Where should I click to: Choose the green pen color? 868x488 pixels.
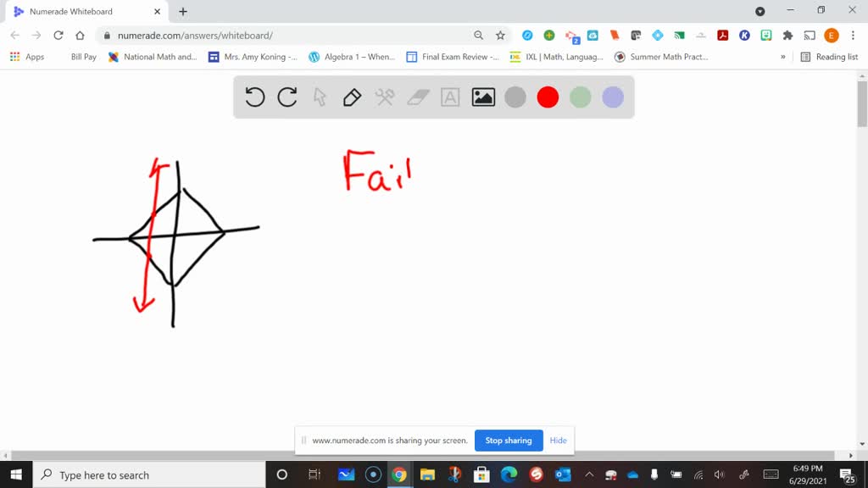point(580,97)
